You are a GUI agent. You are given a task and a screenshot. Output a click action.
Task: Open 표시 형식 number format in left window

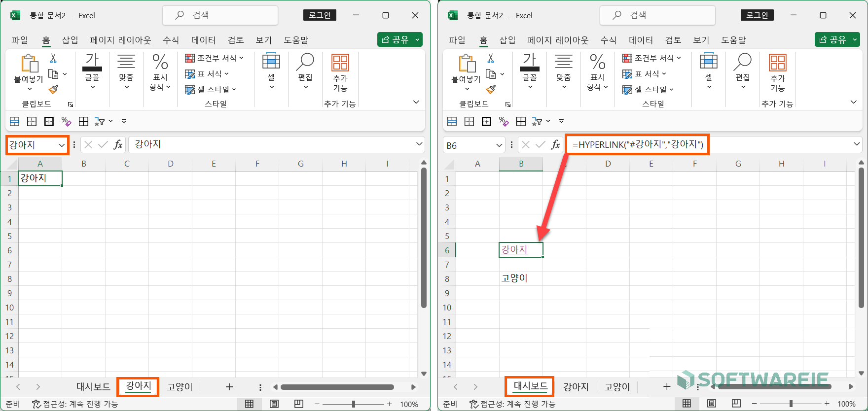click(x=160, y=72)
